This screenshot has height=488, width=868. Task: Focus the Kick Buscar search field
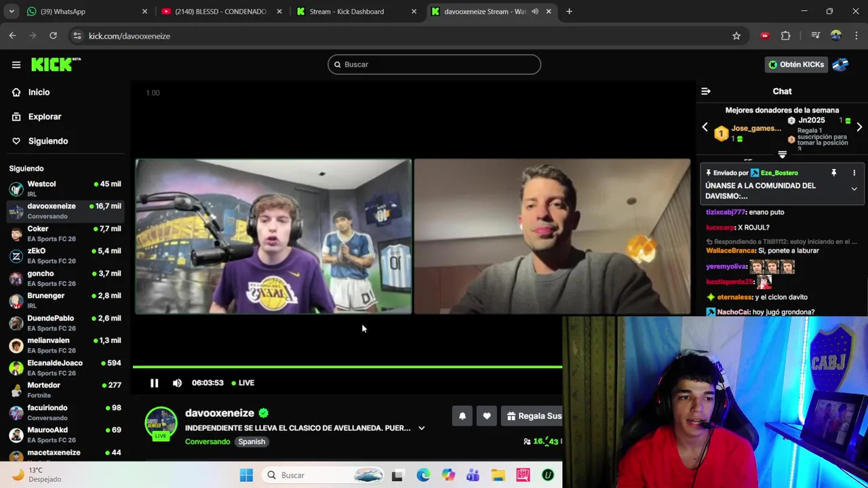click(x=434, y=64)
